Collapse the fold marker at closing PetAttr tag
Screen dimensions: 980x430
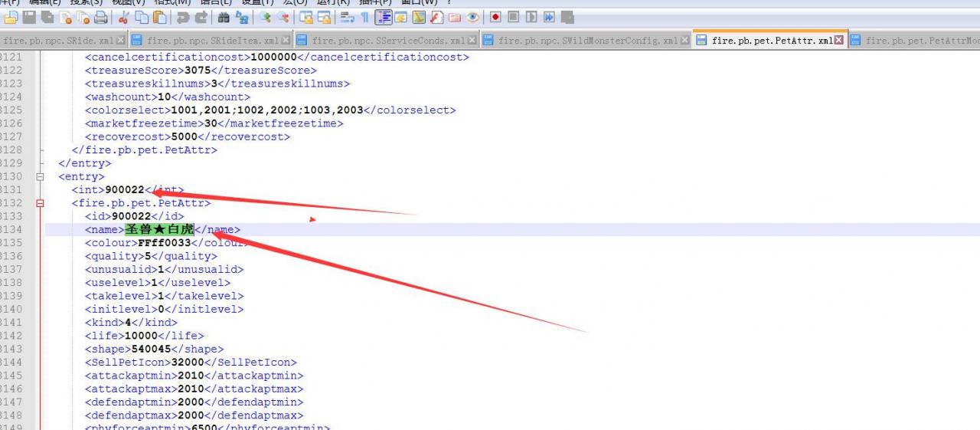pos(40,150)
